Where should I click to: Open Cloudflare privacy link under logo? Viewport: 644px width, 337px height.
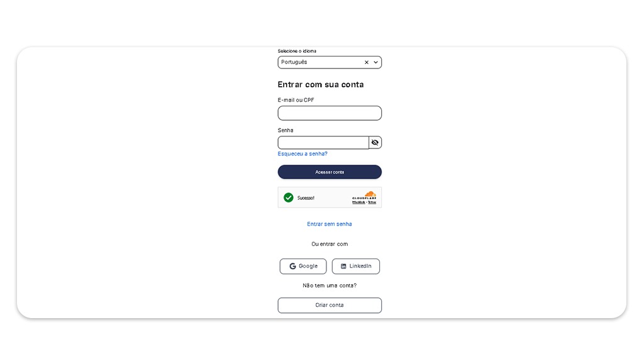pos(358,202)
